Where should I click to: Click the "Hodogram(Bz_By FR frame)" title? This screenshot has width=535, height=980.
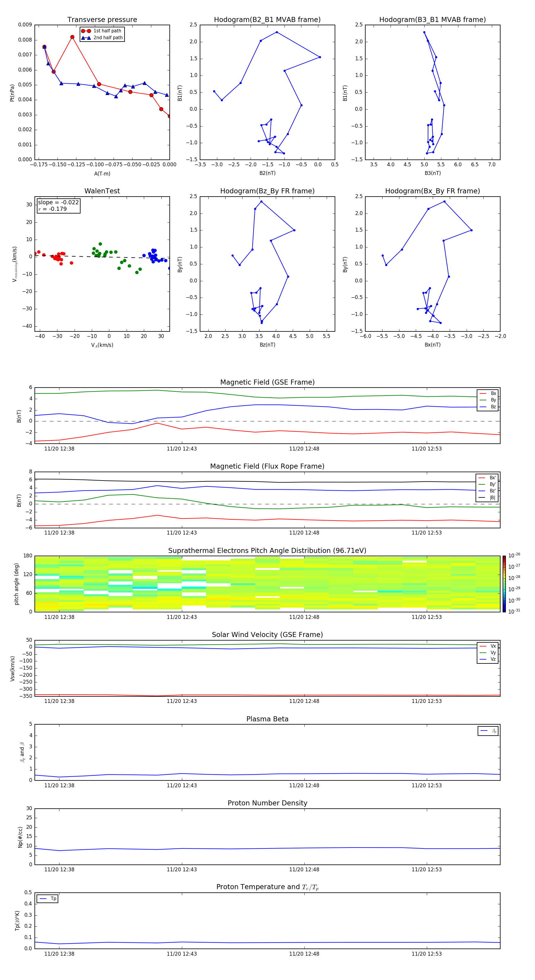267,191
